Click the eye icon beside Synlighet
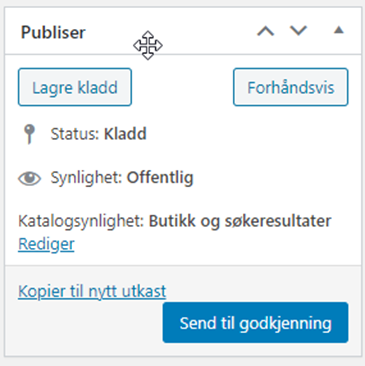Image resolution: width=365 pixels, height=366 pixels. point(29,178)
